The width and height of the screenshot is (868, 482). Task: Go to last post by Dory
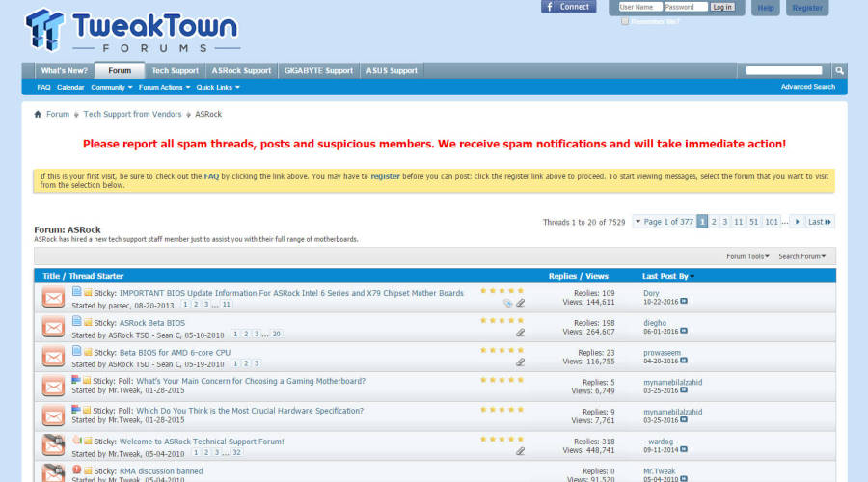(x=684, y=301)
